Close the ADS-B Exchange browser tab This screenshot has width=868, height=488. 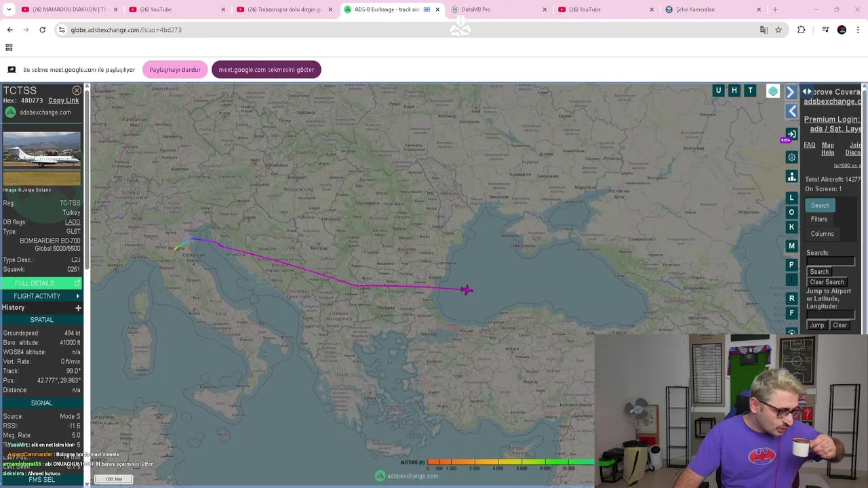[437, 9]
